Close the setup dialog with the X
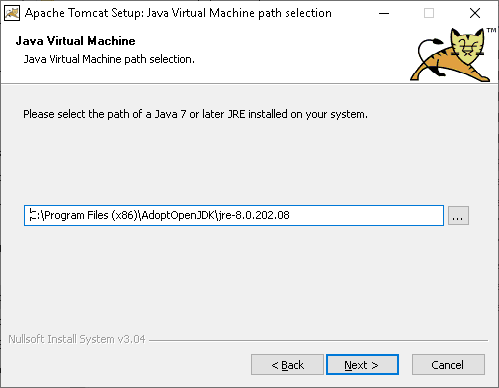This screenshot has width=499, height=388. 475,13
